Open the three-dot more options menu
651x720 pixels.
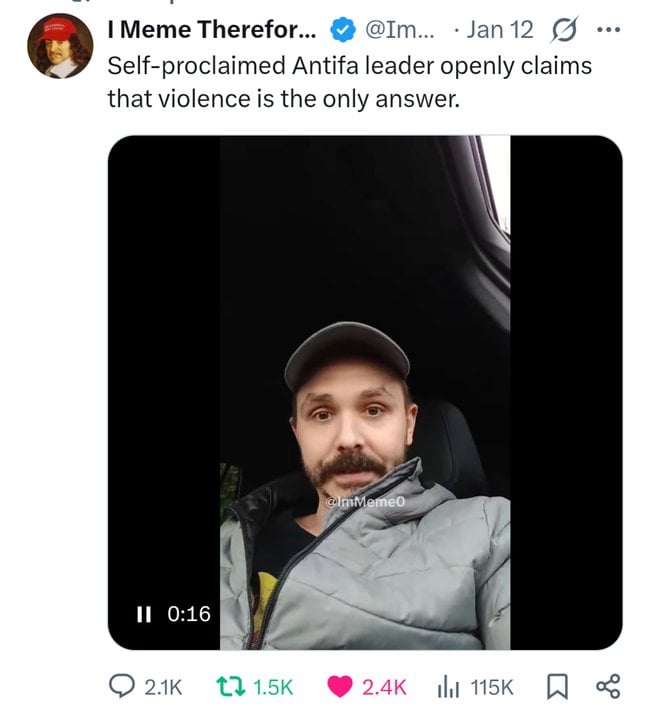[x=607, y=29]
